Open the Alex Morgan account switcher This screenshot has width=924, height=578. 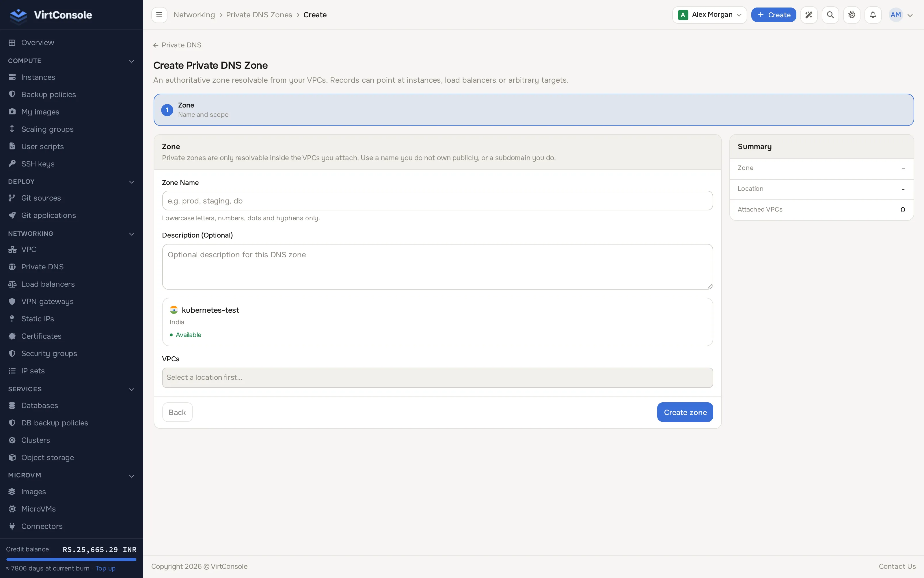coord(709,15)
